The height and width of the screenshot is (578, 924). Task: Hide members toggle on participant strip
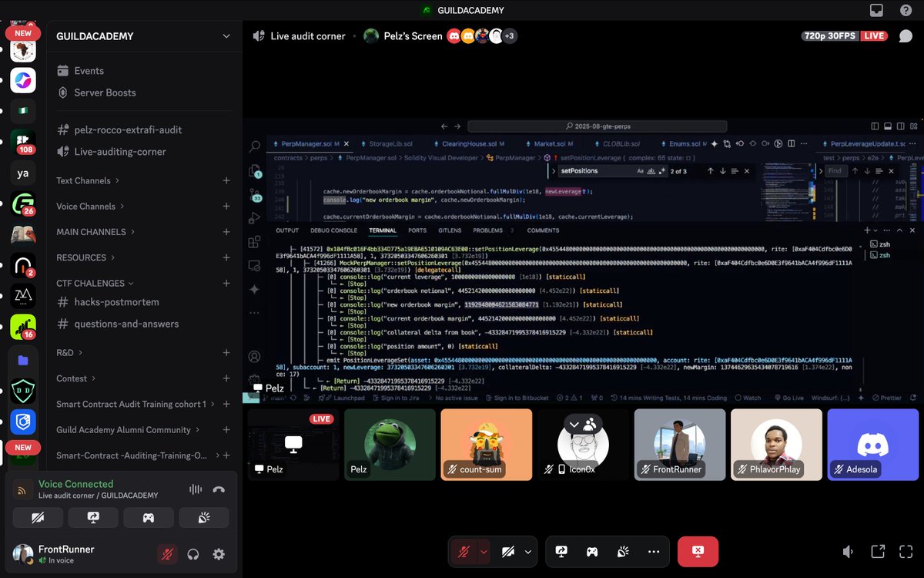583,423
